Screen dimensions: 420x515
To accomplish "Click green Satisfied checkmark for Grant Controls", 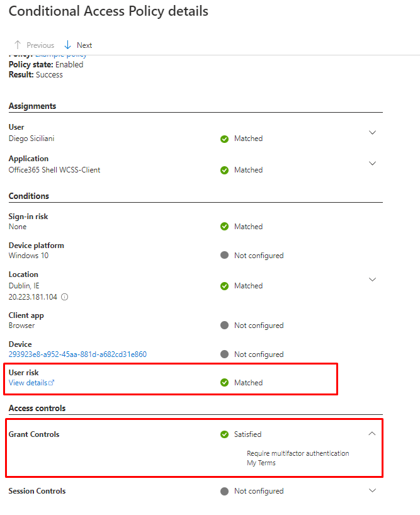I will coord(224,434).
